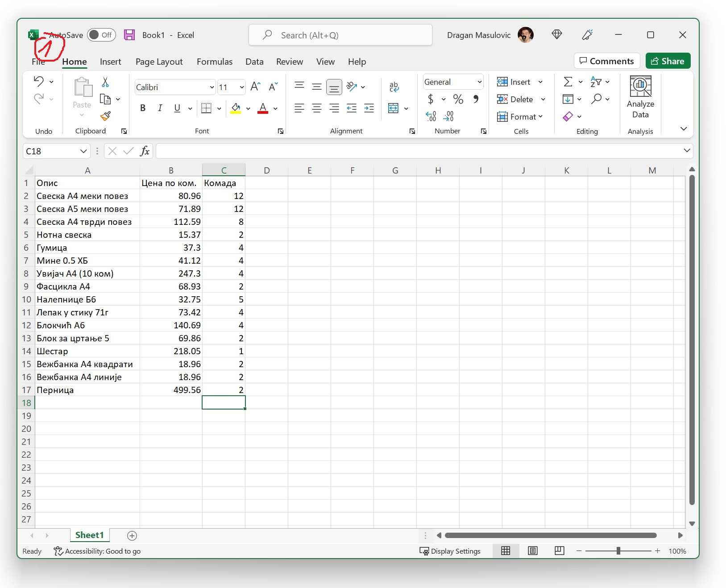Collapse the ribbon with the chevron
The height and width of the screenshot is (588, 726).
(683, 129)
